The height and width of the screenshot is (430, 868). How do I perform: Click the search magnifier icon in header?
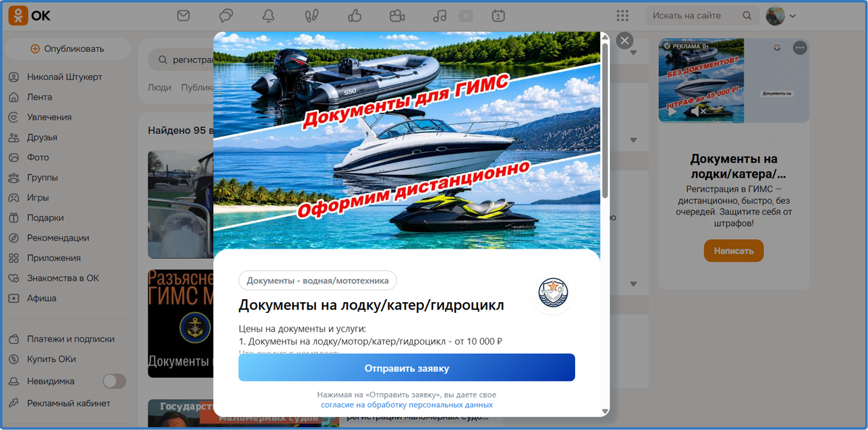(747, 15)
